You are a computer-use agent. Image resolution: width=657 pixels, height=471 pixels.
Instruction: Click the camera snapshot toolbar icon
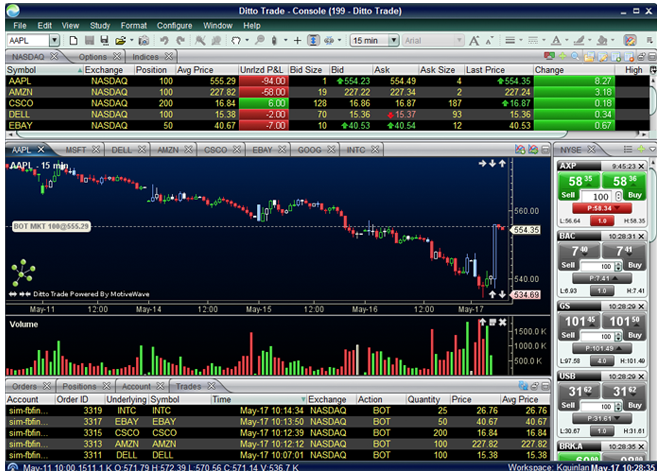pyautogui.click(x=144, y=40)
